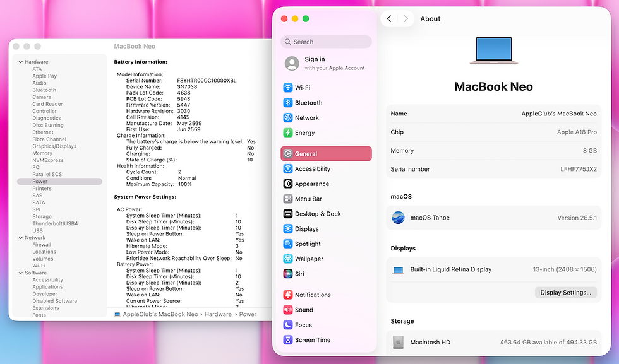Select Camera in System Information Hardware list
The width and height of the screenshot is (619, 364).
click(42, 97)
